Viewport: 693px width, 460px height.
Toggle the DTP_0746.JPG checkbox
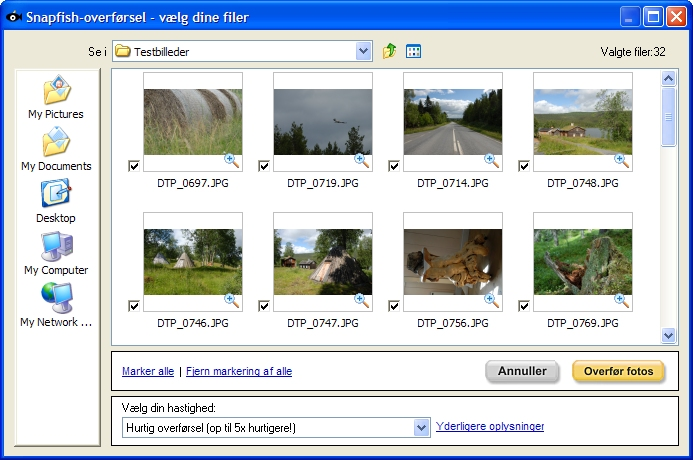click(134, 305)
